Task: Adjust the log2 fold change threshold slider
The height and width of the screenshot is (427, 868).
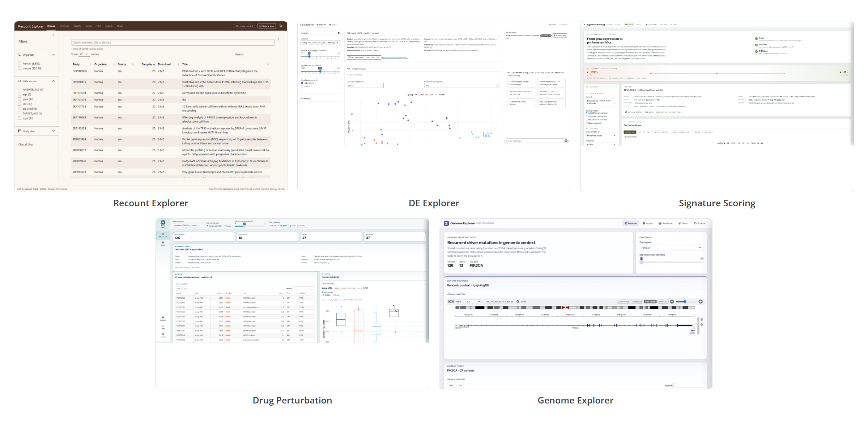Action: 309,56
